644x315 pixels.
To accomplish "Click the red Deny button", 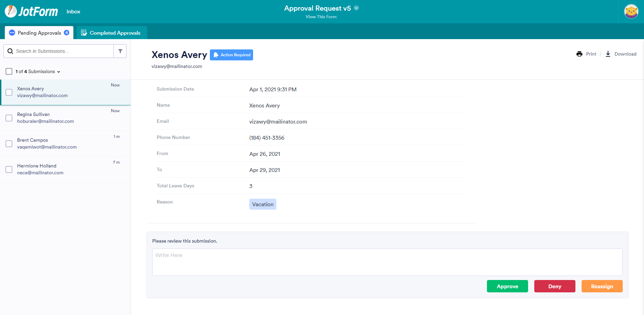I will tap(554, 286).
